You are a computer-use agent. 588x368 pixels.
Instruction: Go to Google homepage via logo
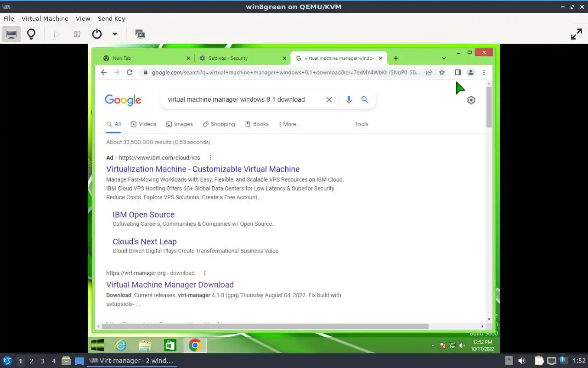(x=123, y=100)
